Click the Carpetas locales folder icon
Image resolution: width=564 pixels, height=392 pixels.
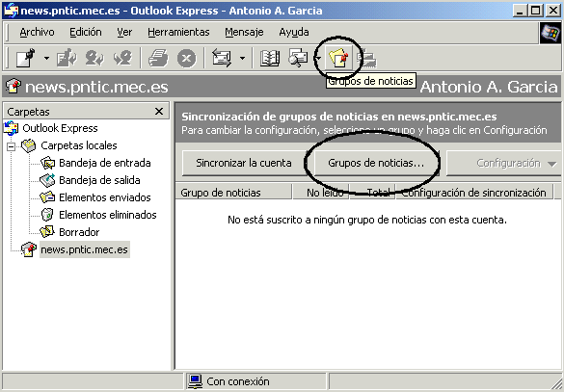(x=29, y=145)
